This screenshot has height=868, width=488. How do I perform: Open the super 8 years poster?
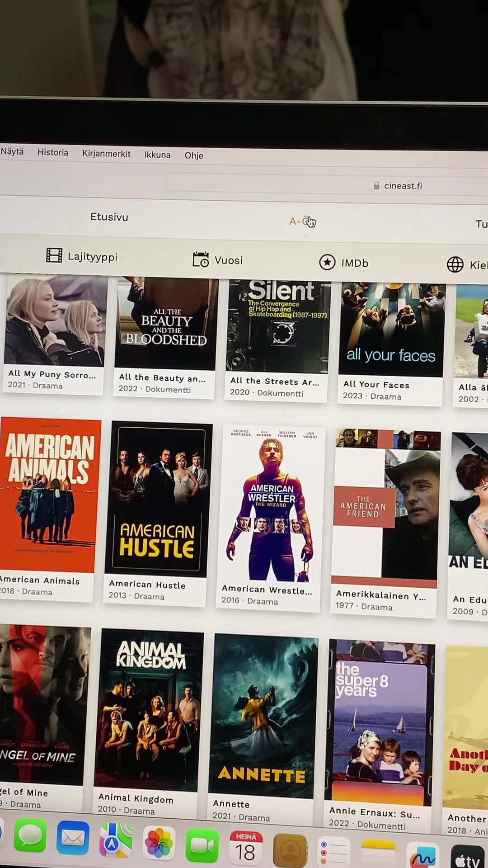(380, 722)
